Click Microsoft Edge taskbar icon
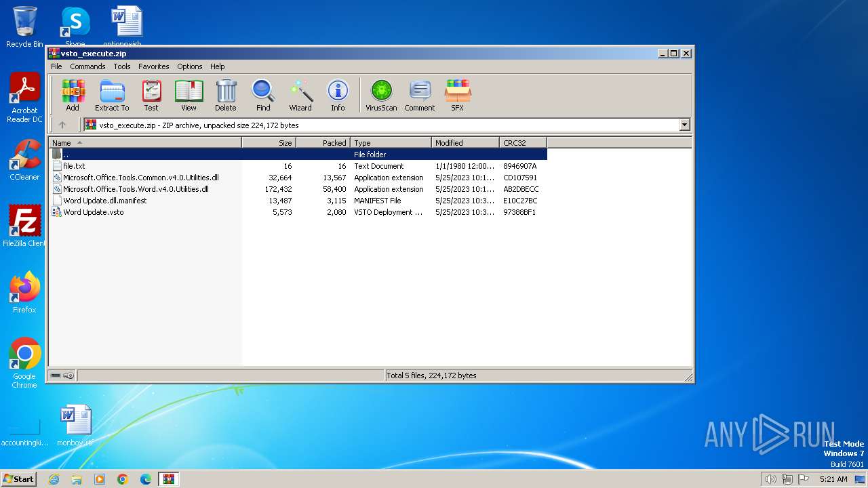Viewport: 868px width, 488px height. click(145, 479)
